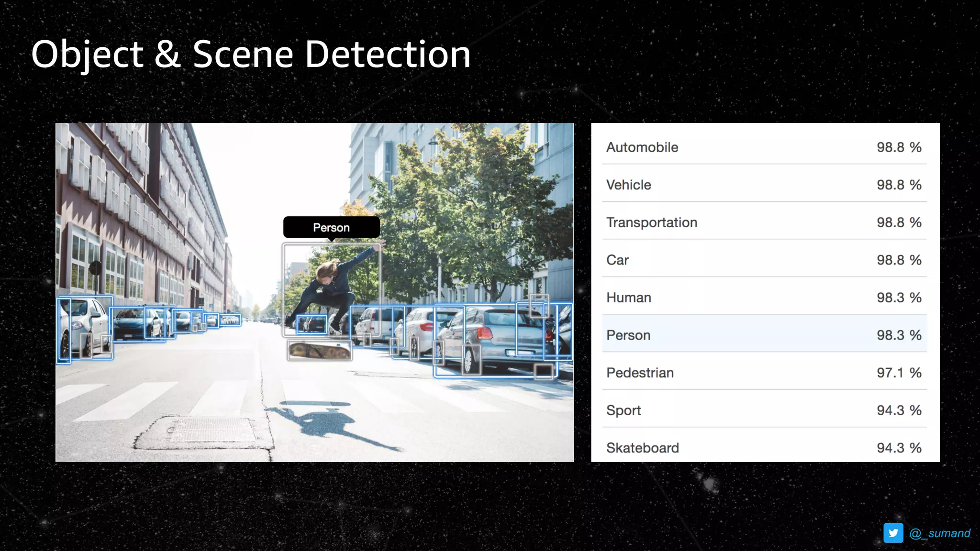This screenshot has height=551, width=980.
Task: Click the skateboard bounding box under skater
Action: 319,351
